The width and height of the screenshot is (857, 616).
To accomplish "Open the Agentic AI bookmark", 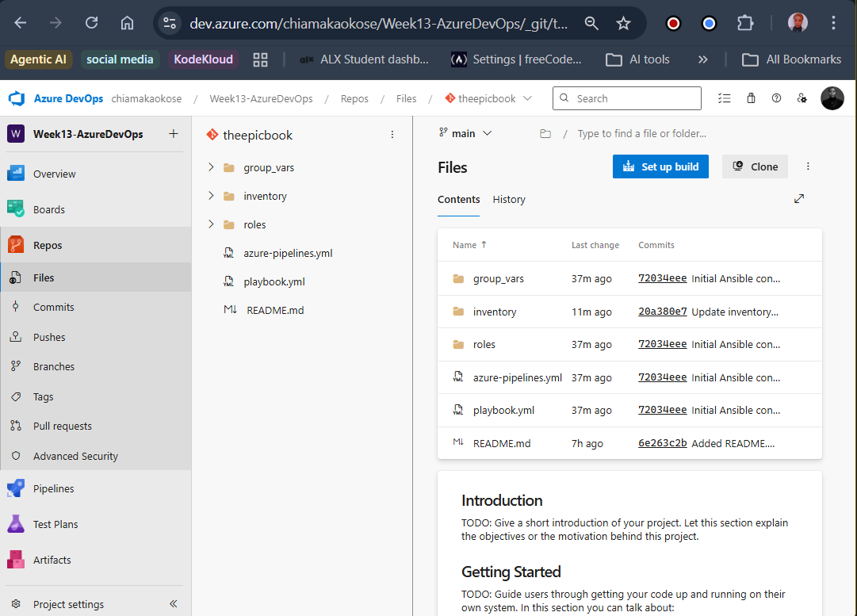I will 38,59.
